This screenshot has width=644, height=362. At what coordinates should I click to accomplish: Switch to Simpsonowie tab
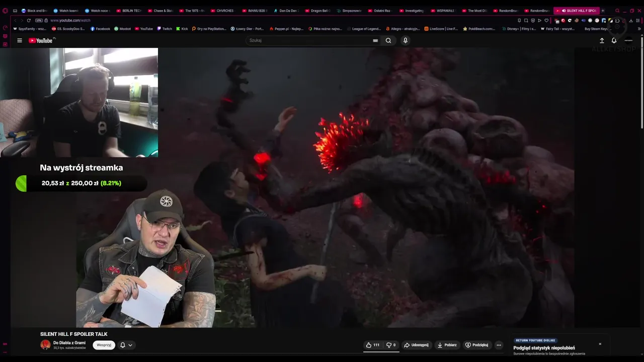[349, 11]
